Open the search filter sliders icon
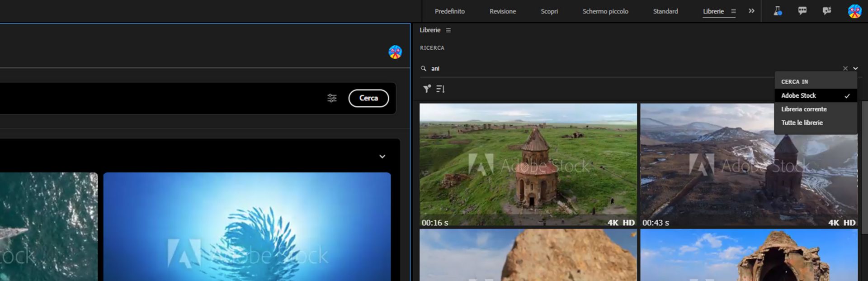Viewport: 868px width, 281px height. click(x=332, y=98)
